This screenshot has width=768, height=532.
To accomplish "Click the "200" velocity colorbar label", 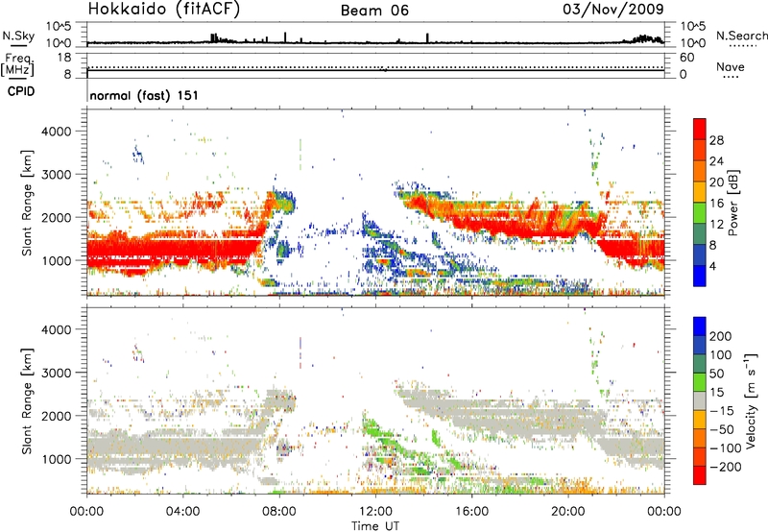I will [x=721, y=336].
